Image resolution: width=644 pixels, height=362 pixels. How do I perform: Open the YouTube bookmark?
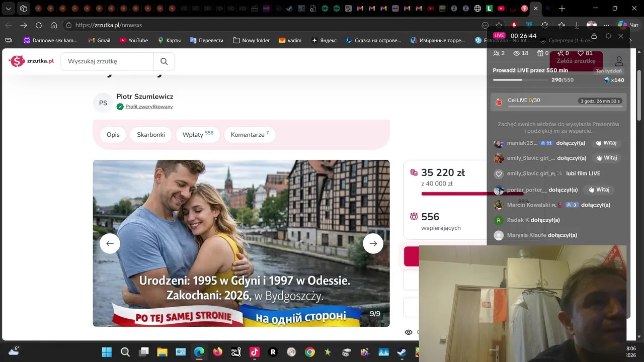[133, 40]
